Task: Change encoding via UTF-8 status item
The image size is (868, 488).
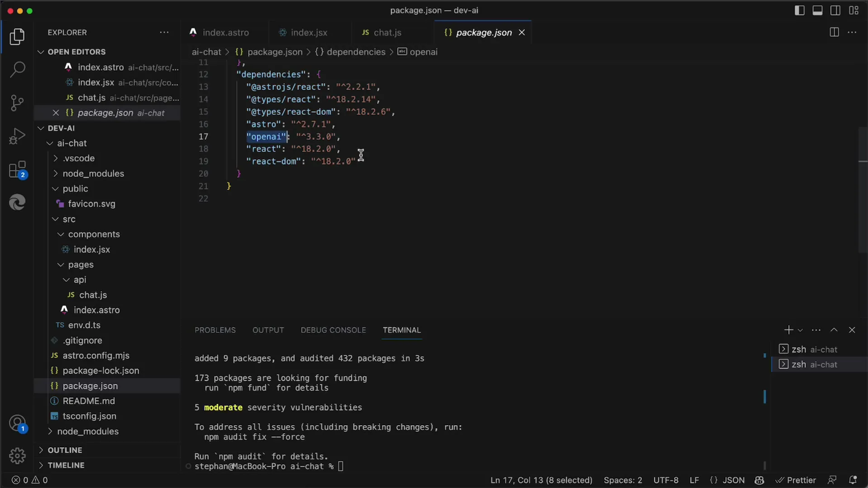Action: (666, 480)
